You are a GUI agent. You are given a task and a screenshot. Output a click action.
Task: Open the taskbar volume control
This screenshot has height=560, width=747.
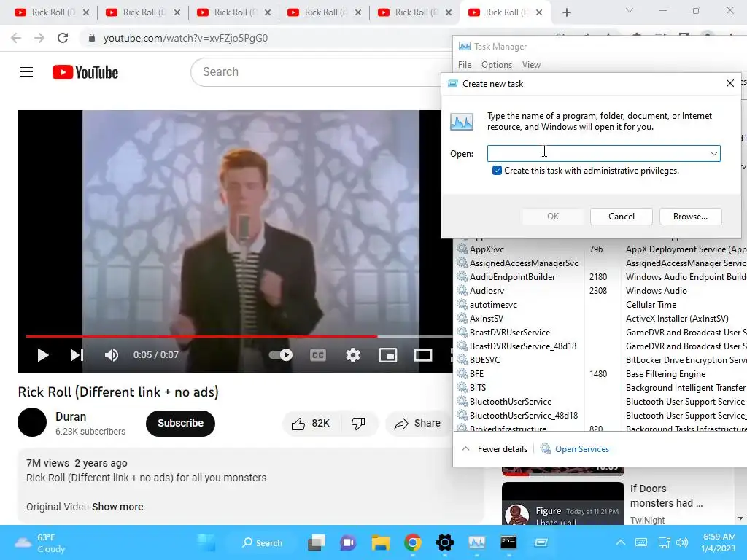pos(682,542)
